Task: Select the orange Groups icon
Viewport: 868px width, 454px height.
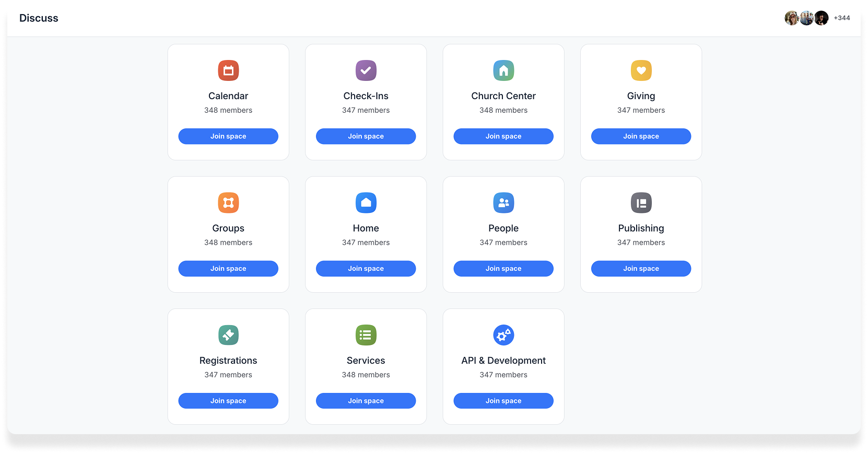Action: coord(228,203)
